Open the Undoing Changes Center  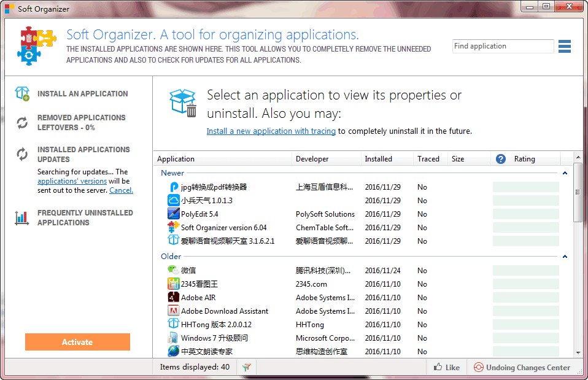[522, 368]
